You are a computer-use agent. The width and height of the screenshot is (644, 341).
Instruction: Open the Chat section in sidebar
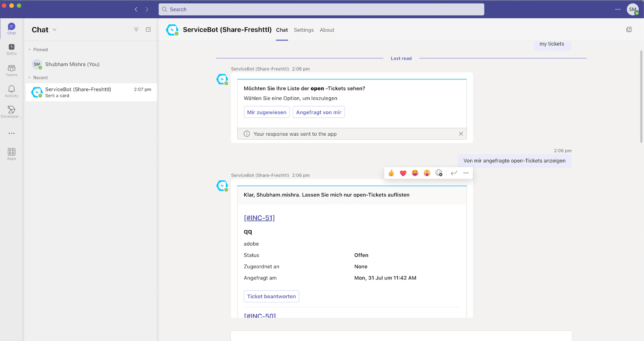click(x=12, y=29)
